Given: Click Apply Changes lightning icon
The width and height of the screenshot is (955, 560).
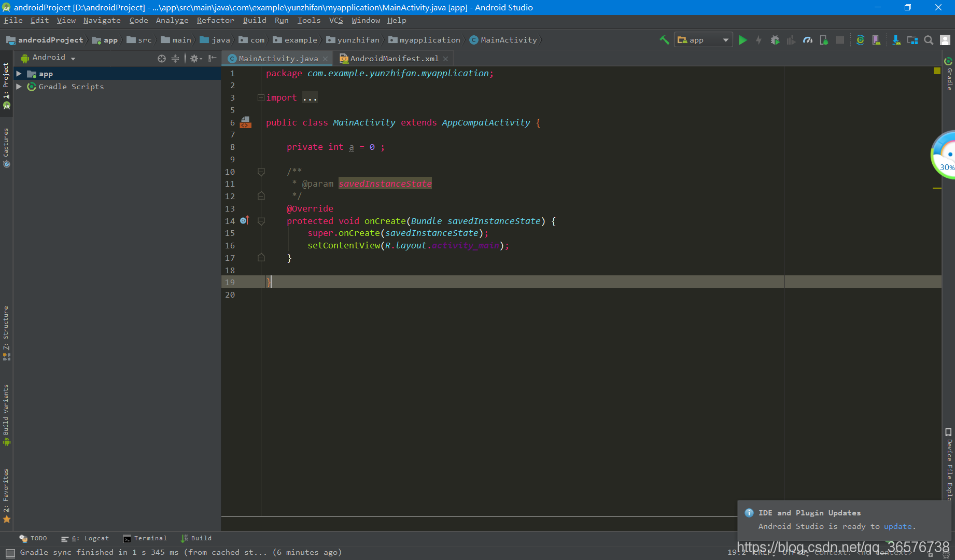Looking at the screenshot, I should pyautogui.click(x=759, y=40).
